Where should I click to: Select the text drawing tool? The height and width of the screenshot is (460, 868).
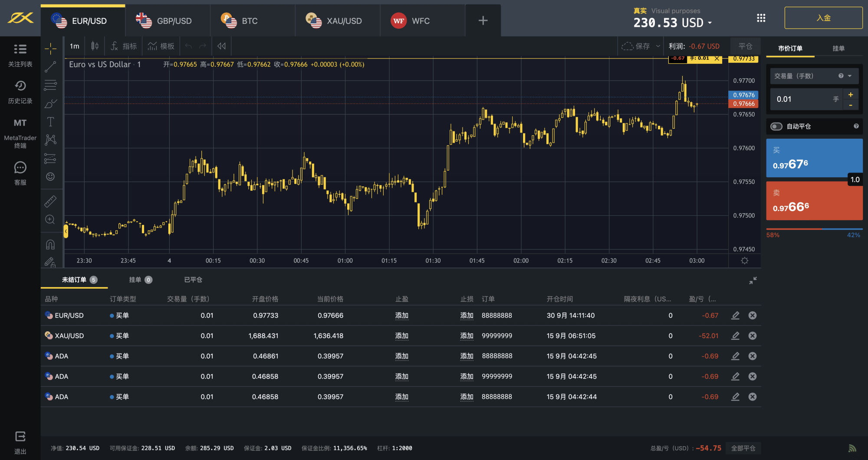tap(50, 122)
